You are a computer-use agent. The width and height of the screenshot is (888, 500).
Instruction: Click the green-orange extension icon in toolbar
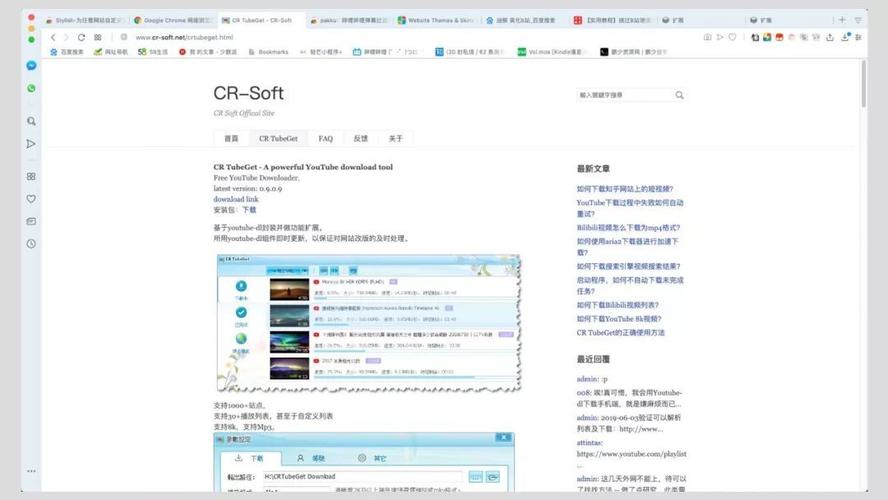point(767,37)
